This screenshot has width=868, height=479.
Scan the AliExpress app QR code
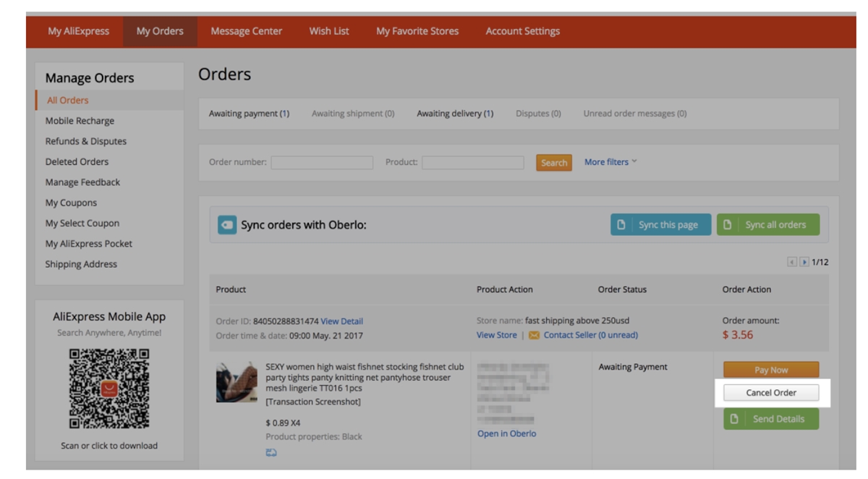click(x=109, y=389)
